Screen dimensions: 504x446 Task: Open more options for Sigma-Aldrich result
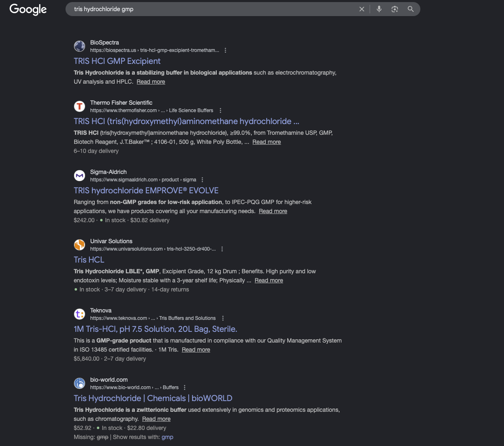pyautogui.click(x=202, y=180)
